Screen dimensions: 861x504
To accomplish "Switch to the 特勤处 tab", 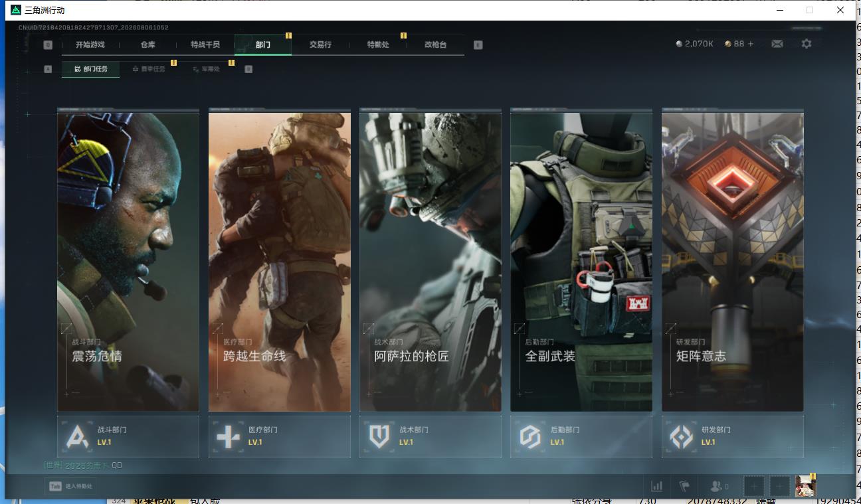I will pyautogui.click(x=378, y=45).
